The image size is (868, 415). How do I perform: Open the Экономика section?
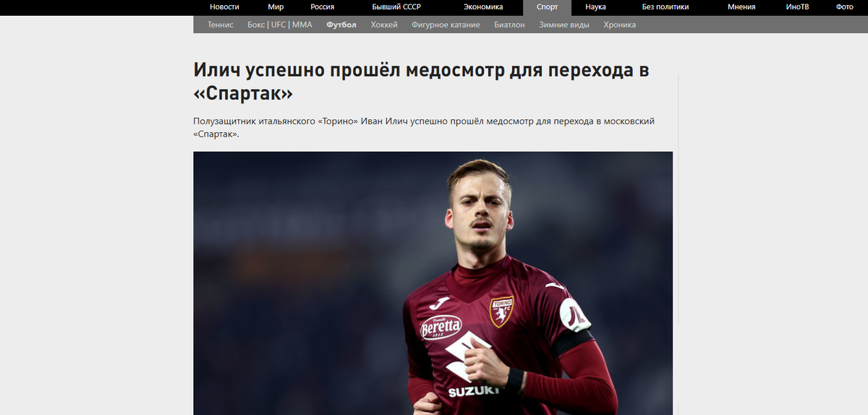pos(483,7)
